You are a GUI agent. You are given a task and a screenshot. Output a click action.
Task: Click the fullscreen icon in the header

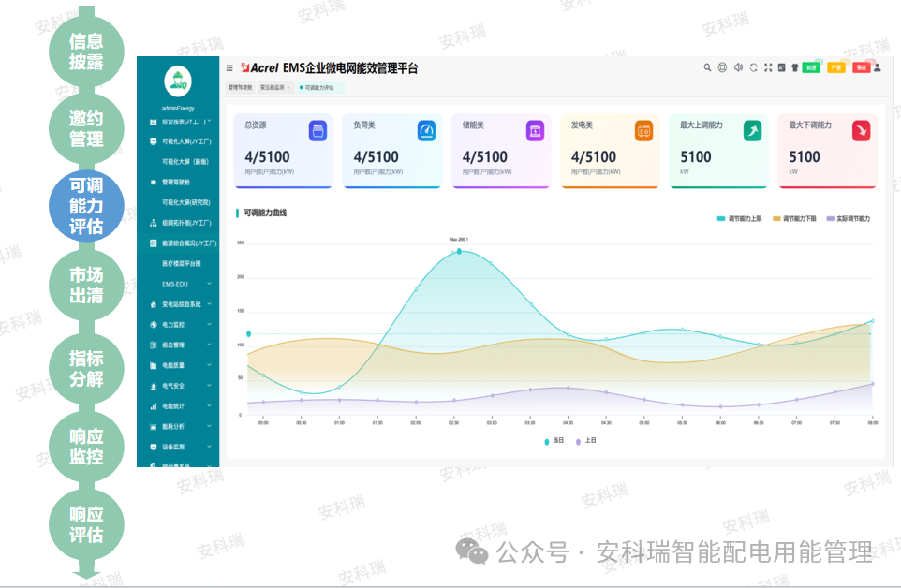point(768,67)
